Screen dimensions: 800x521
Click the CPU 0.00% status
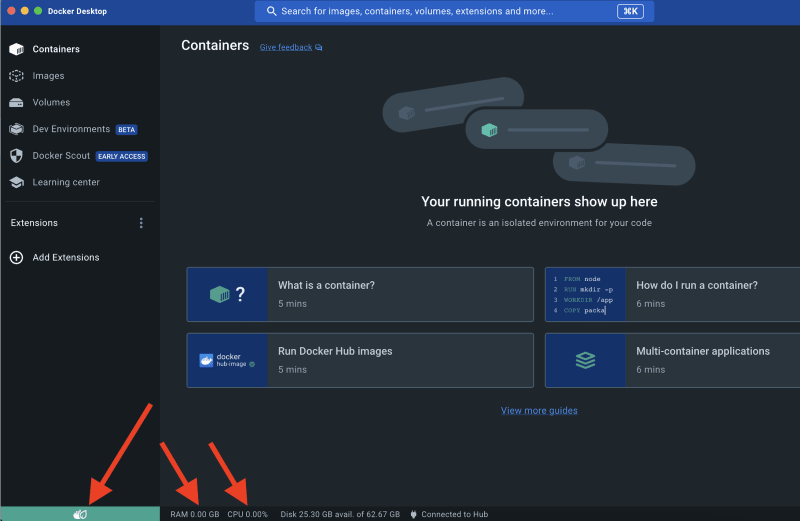247,514
